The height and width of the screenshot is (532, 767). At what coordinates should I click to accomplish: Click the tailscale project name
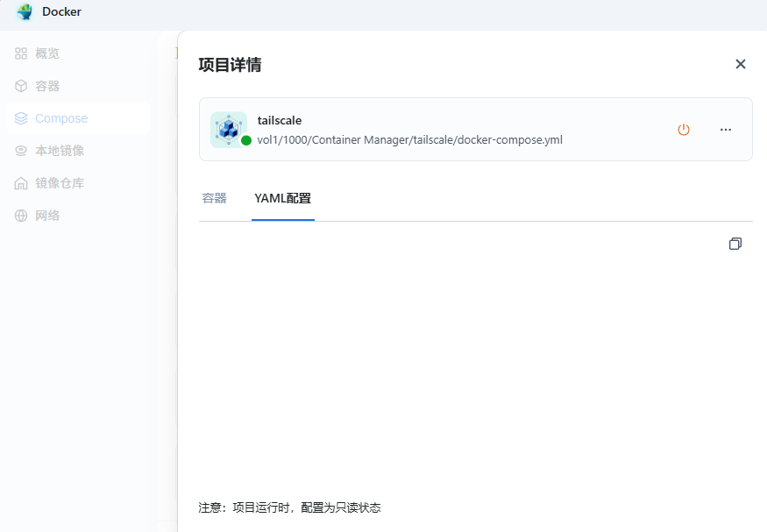point(280,120)
